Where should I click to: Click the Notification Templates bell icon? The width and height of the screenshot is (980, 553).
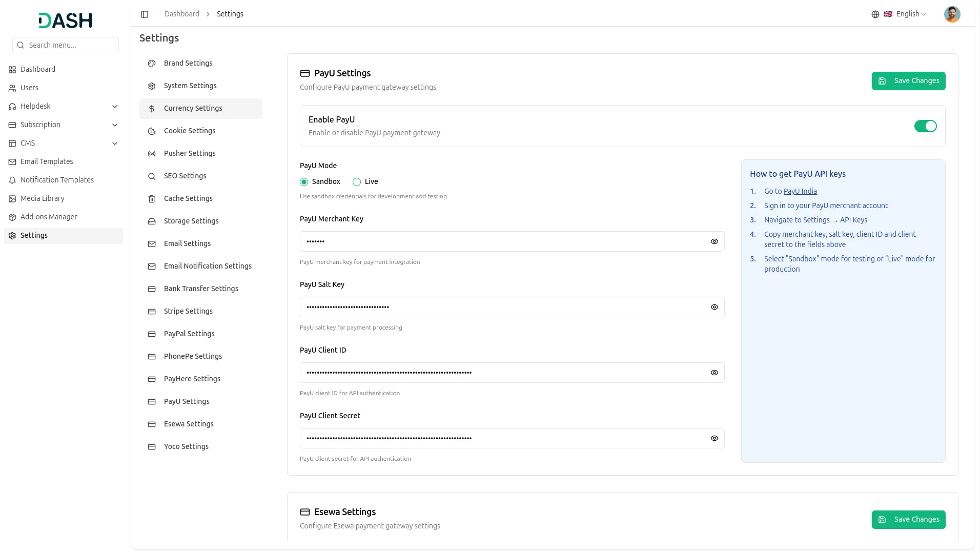(x=12, y=180)
